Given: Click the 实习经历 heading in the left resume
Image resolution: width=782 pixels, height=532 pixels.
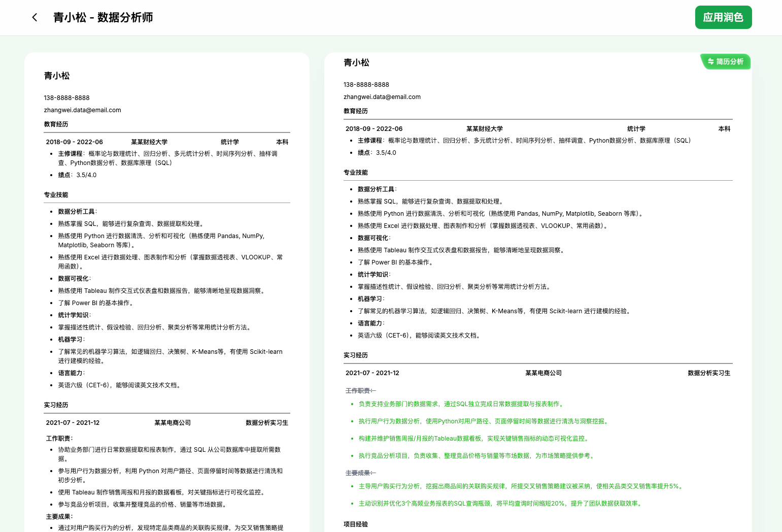Looking at the screenshot, I should (x=56, y=405).
